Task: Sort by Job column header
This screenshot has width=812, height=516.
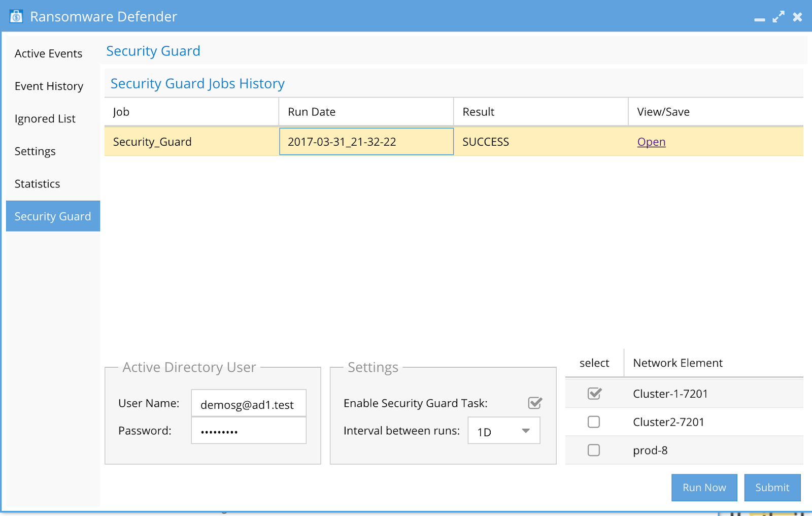Action: point(191,112)
